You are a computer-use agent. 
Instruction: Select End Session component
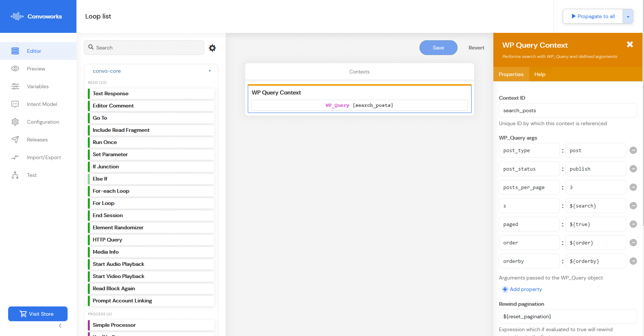click(x=151, y=215)
